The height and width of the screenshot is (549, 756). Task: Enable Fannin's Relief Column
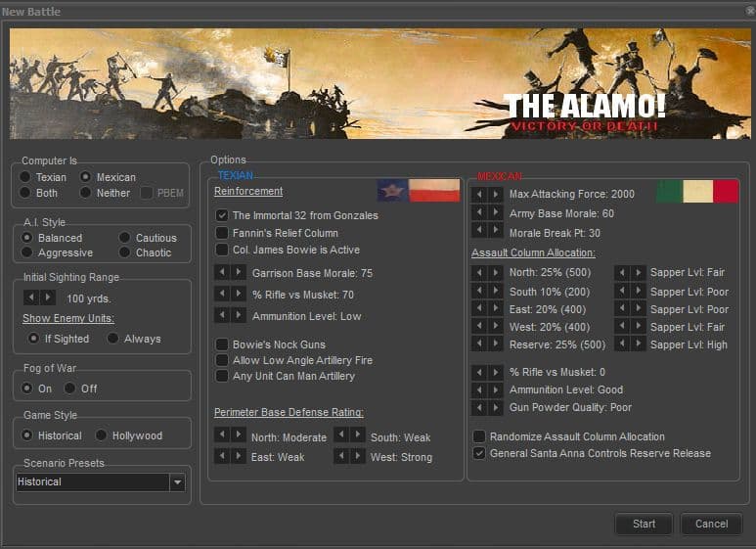(x=222, y=233)
